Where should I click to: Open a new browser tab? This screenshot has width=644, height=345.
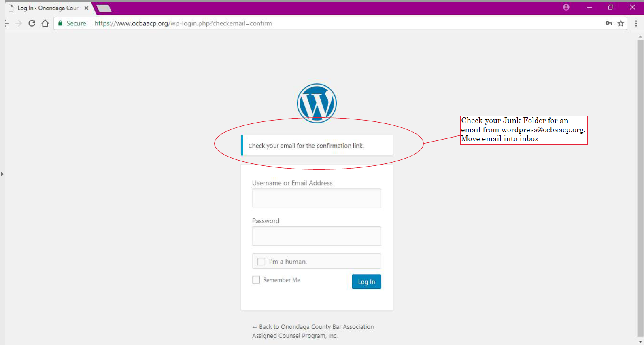(x=104, y=8)
